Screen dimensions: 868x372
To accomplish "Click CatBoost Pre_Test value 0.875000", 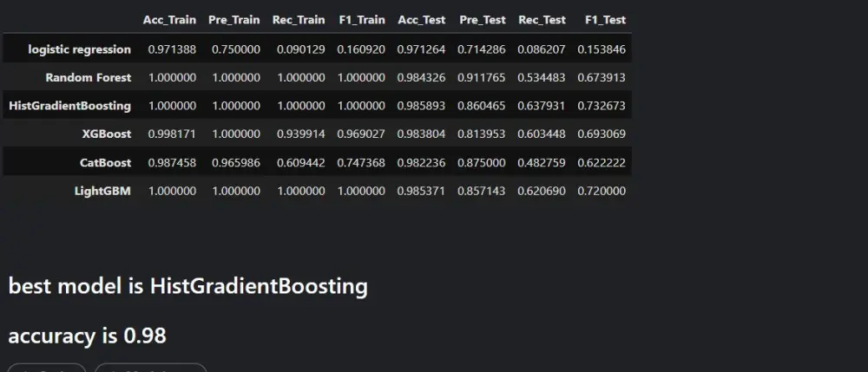I will point(482,163).
